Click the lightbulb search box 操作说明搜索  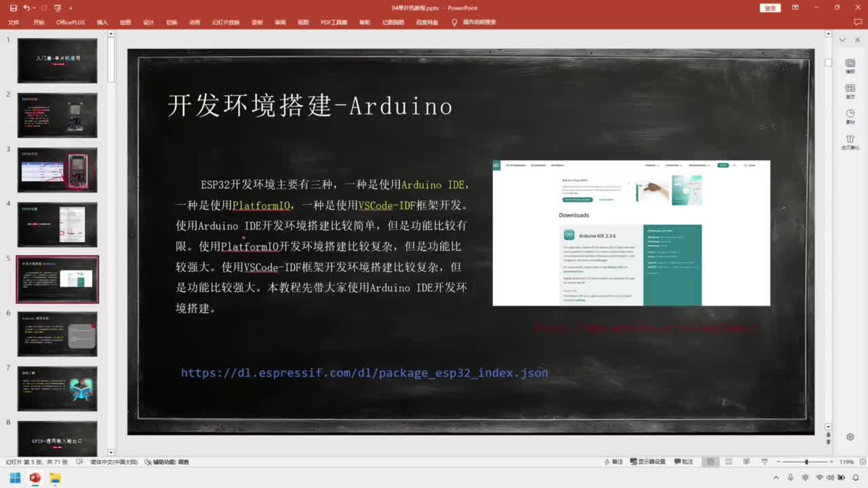(x=474, y=22)
